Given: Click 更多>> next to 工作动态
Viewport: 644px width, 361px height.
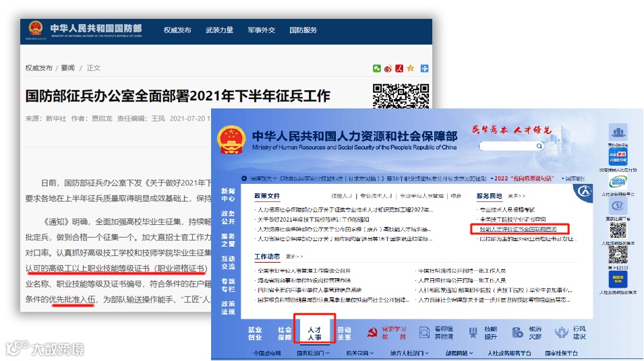Looking at the screenshot, I should point(295,257).
